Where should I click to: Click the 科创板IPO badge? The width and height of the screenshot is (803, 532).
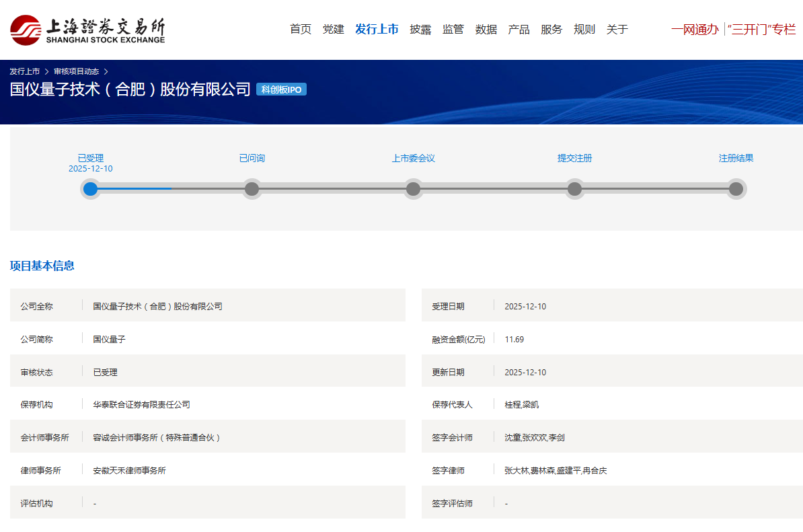click(x=281, y=89)
